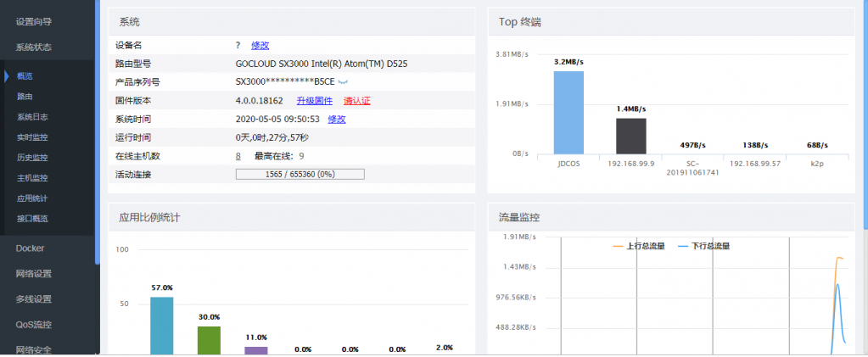Open online hosts count link 8
Image resolution: width=868 pixels, height=357 pixels.
(x=238, y=156)
